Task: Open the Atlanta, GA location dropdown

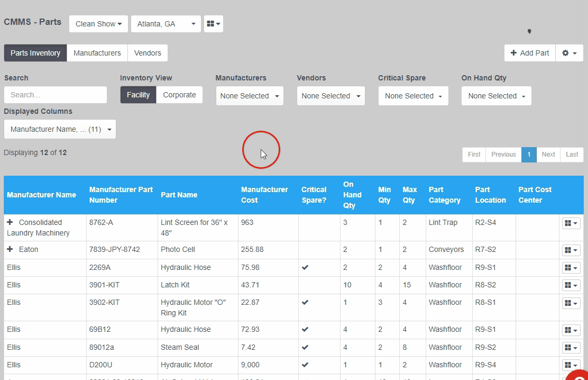Action: click(166, 24)
